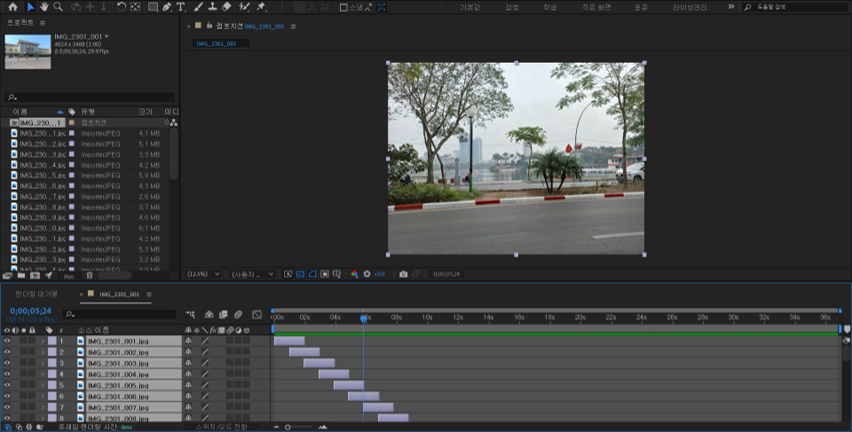Click the motion blur icon in timeline
The image size is (852, 432).
coord(238,315)
